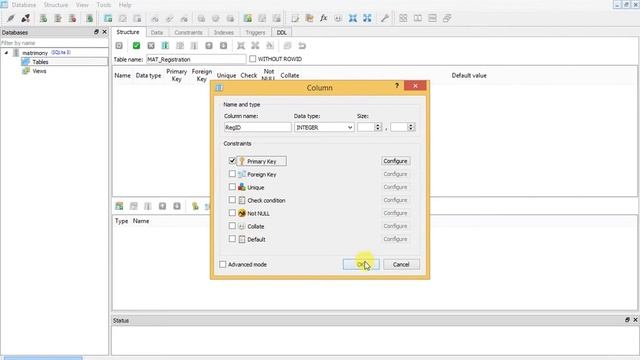Viewport: 640px width, 360px height.
Task: Open the fx SQL functions editor
Action: pos(324,18)
